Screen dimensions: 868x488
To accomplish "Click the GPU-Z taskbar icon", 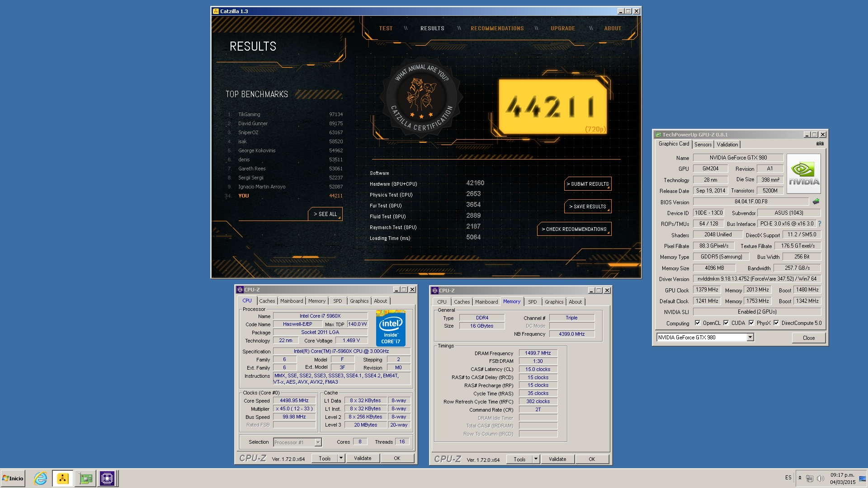I will [85, 478].
